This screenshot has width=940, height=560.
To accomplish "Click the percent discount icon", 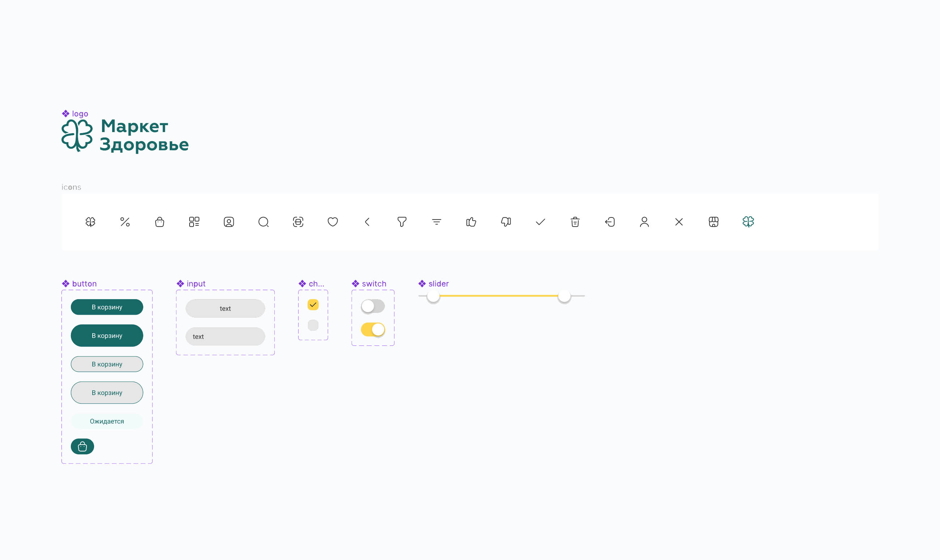I will point(125,222).
